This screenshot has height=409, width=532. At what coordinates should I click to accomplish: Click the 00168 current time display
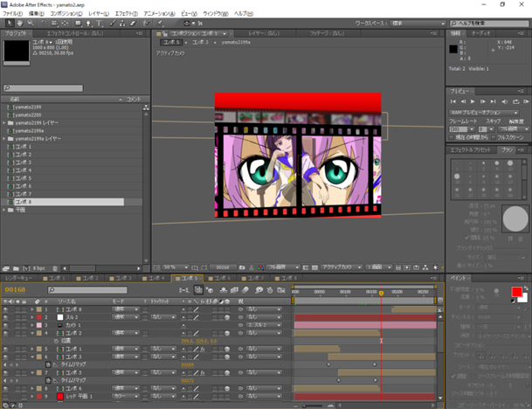click(15, 289)
